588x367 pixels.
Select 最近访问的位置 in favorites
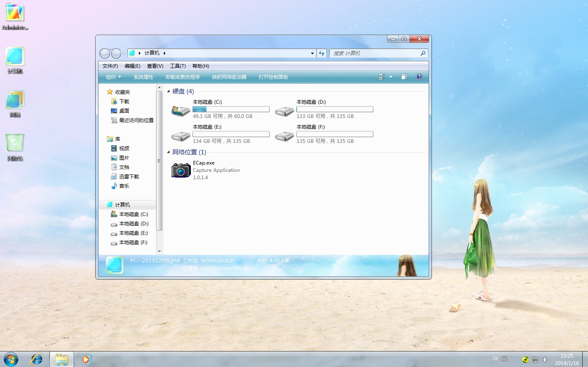(132, 120)
